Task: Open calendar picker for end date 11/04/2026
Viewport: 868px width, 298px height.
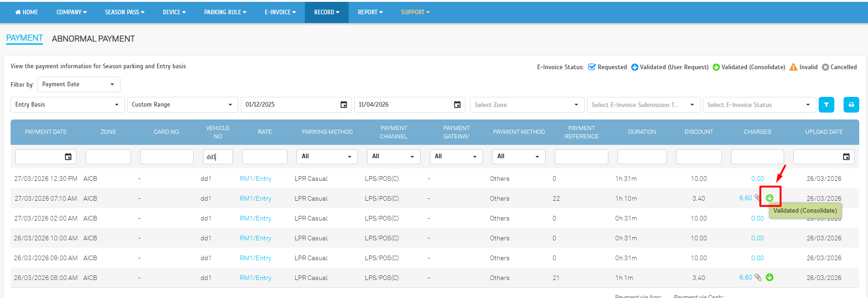Action: pyautogui.click(x=457, y=105)
